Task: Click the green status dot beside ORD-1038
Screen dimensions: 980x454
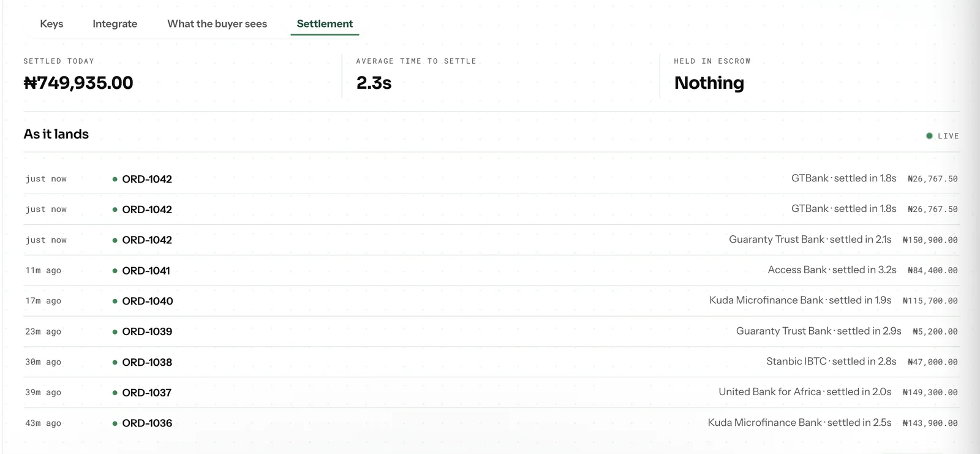Action: pyautogui.click(x=115, y=363)
